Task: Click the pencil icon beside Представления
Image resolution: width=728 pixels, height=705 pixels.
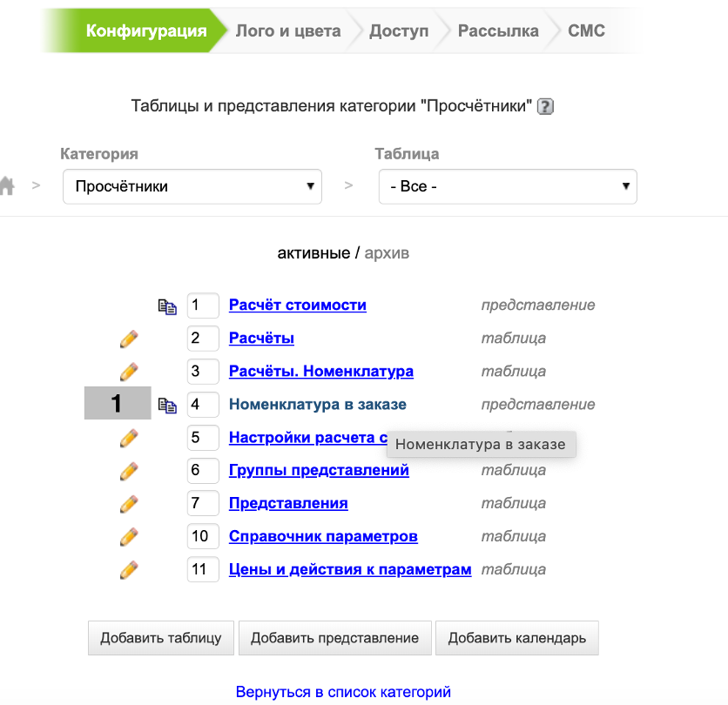Action: [x=129, y=504]
